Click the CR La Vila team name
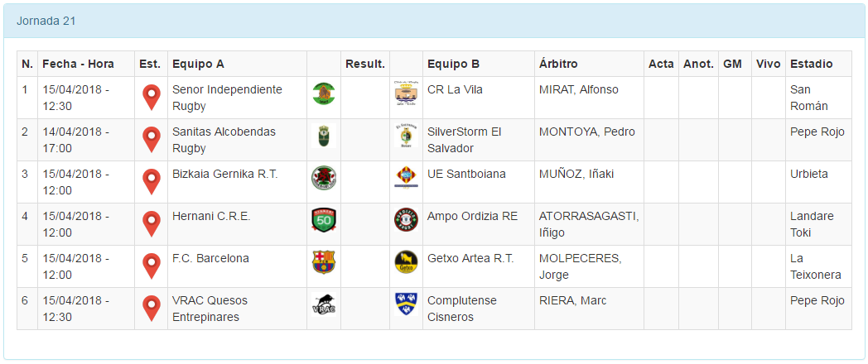 (x=455, y=89)
